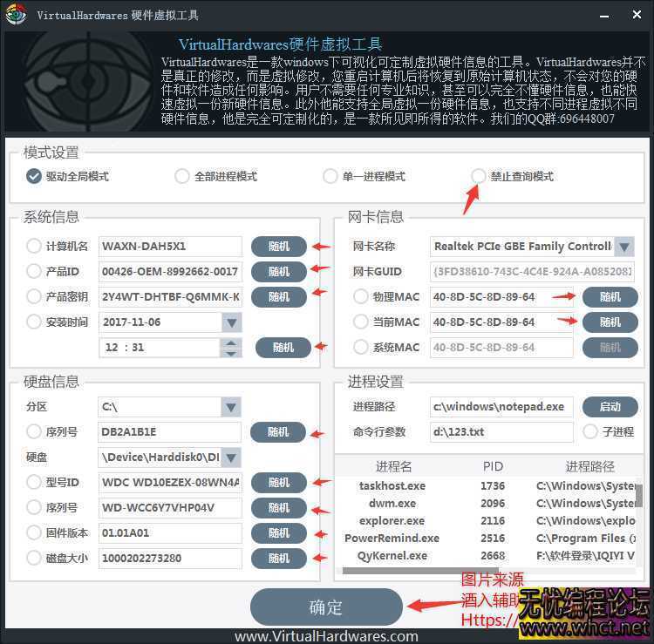Screen dimensions: 654x644
Task: Click the 命令行参数 input field
Action: (x=501, y=431)
